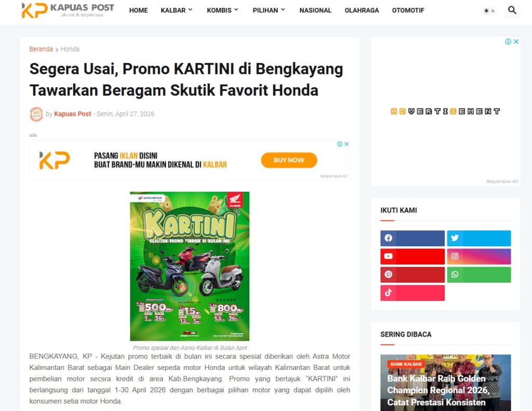This screenshot has height=411, width=532.
Task: Open the Instagram follow button
Action: pos(478,256)
